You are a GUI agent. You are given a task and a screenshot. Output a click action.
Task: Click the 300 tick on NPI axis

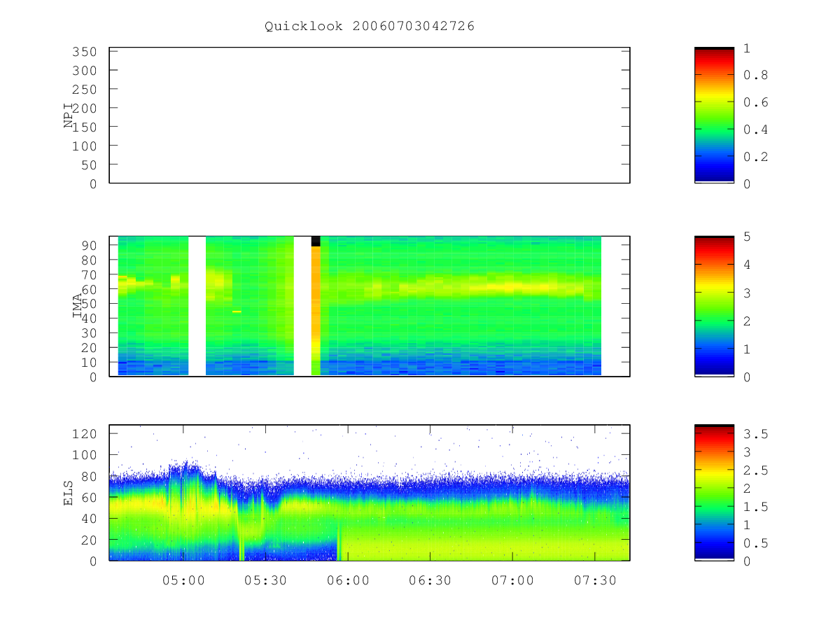pos(84,71)
